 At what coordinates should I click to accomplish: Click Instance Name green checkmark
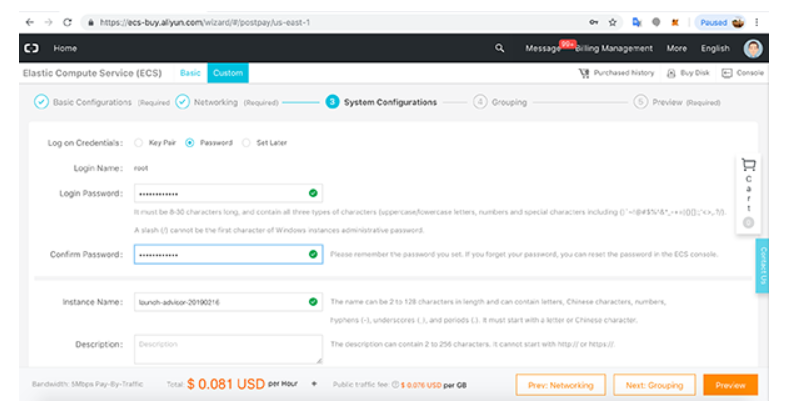pyautogui.click(x=313, y=302)
